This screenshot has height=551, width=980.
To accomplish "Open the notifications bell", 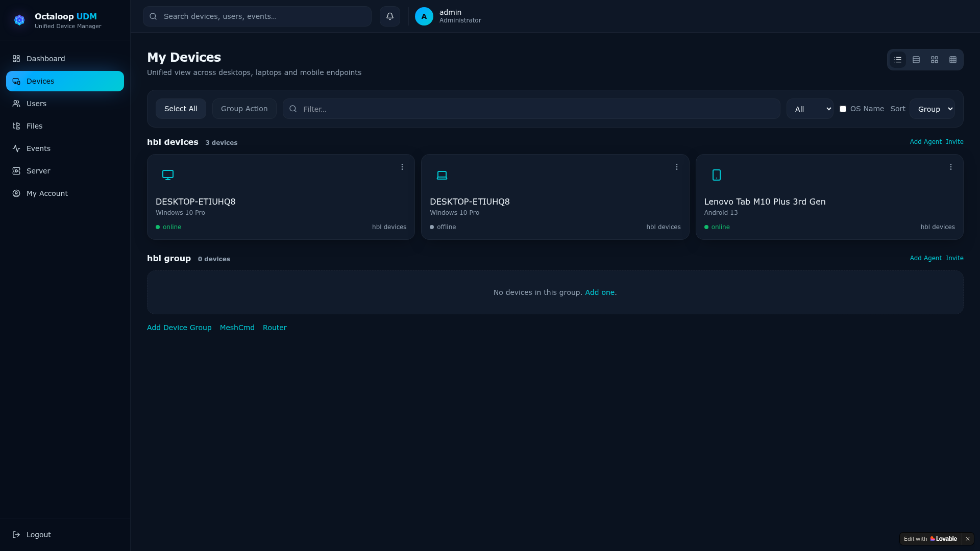I will point(389,16).
